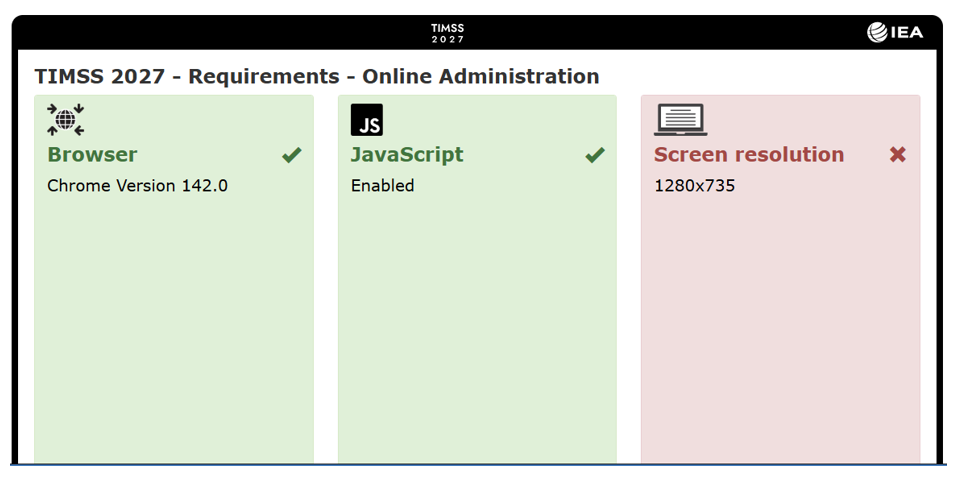Click the black JS JavaScript icon

tap(367, 120)
